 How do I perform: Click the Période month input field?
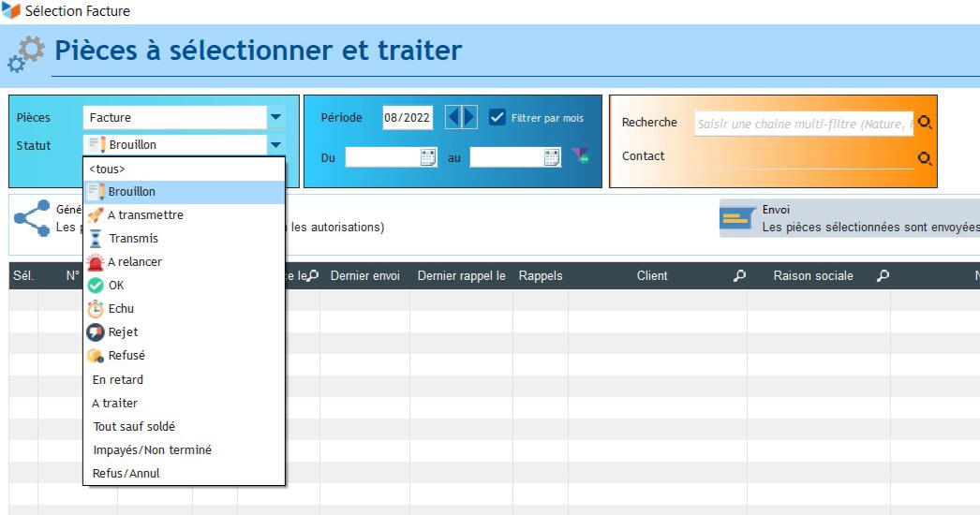click(408, 118)
